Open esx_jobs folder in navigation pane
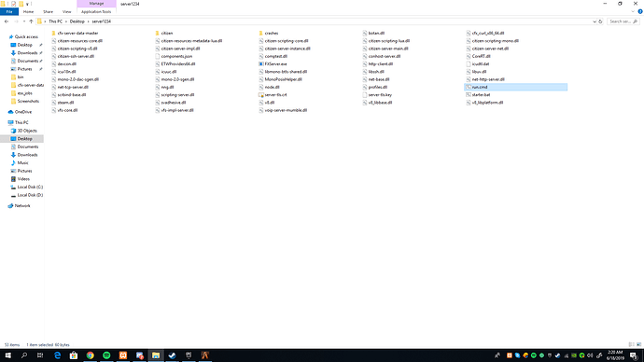644x362 pixels. pyautogui.click(x=24, y=93)
